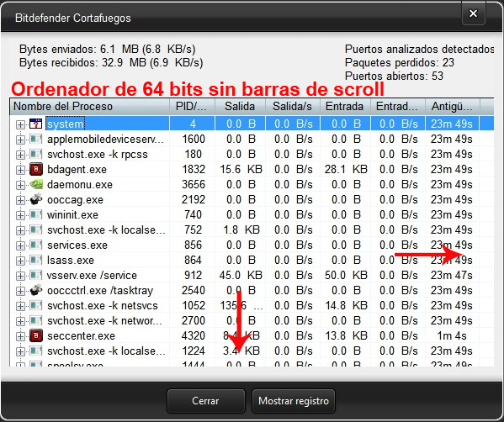Expand the ooccag.exe node
504x422 pixels.
20,200
